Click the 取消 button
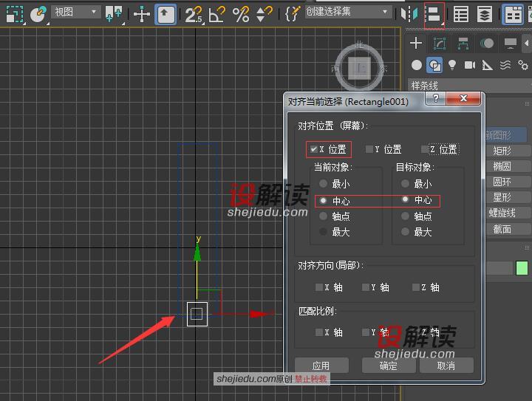Screen dimensions: 532x401 [x=446, y=366]
